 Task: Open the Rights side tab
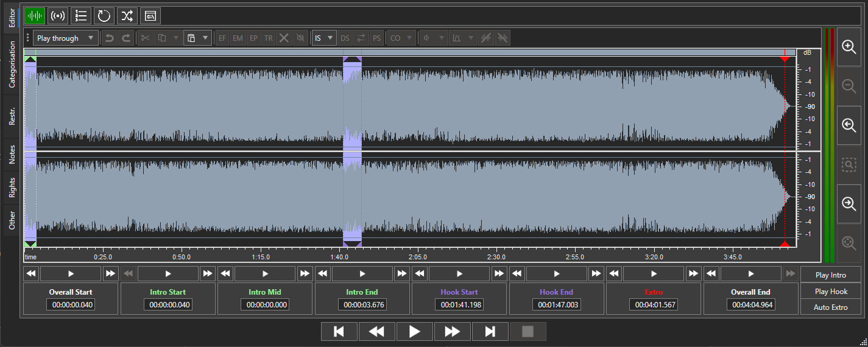(12, 188)
